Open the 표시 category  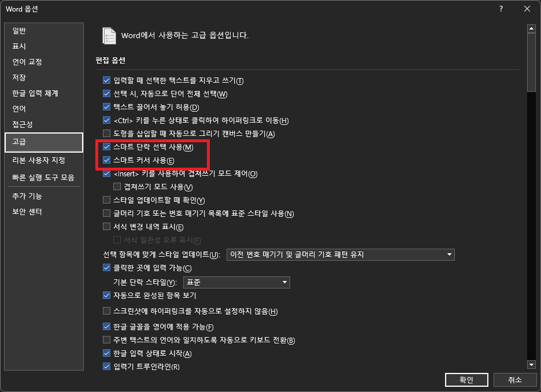(x=44, y=46)
